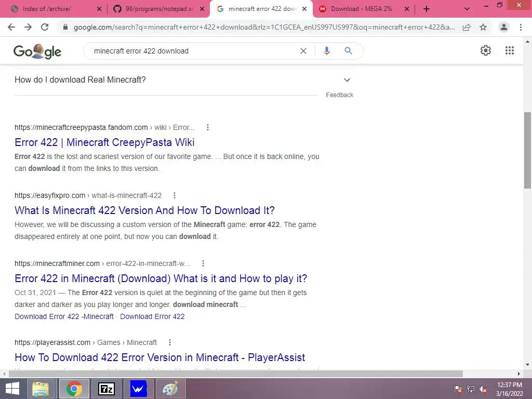Open the network tray icon
Image resolution: width=532 pixels, height=399 pixels.
pyautogui.click(x=471, y=389)
